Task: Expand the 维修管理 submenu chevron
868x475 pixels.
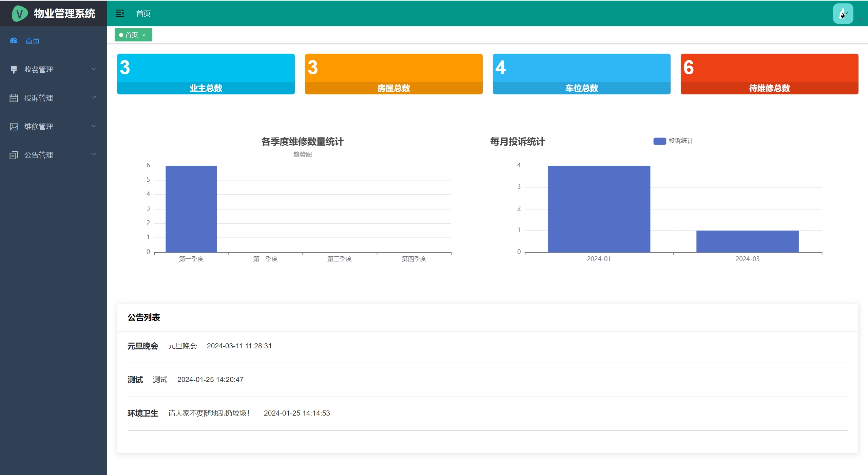Action: coord(94,126)
